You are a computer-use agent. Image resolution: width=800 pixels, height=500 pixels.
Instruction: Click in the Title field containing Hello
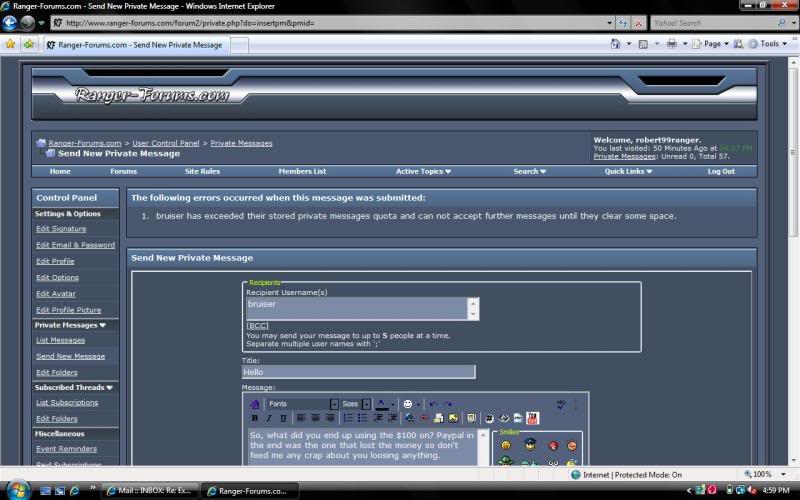pyautogui.click(x=359, y=372)
